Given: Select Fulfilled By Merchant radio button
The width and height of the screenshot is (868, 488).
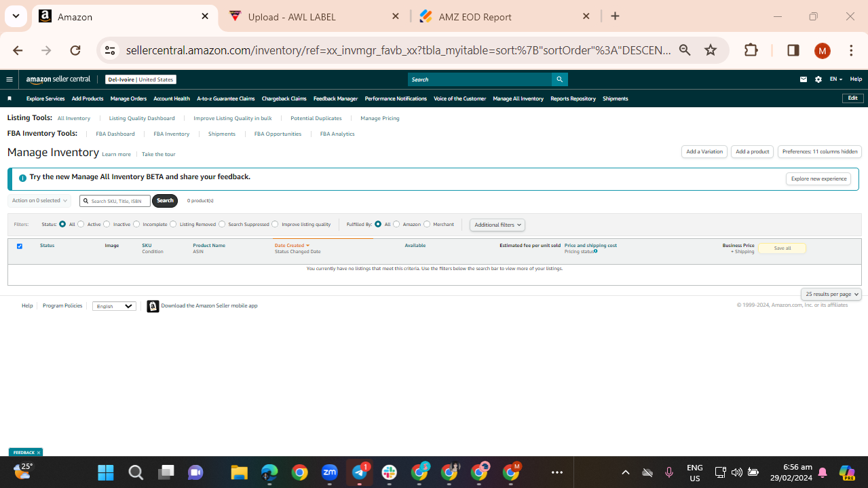Looking at the screenshot, I should pos(427,224).
